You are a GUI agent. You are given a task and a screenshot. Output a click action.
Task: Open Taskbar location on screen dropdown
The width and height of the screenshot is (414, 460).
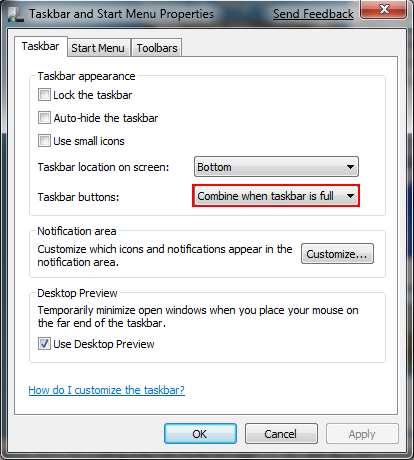(x=276, y=167)
